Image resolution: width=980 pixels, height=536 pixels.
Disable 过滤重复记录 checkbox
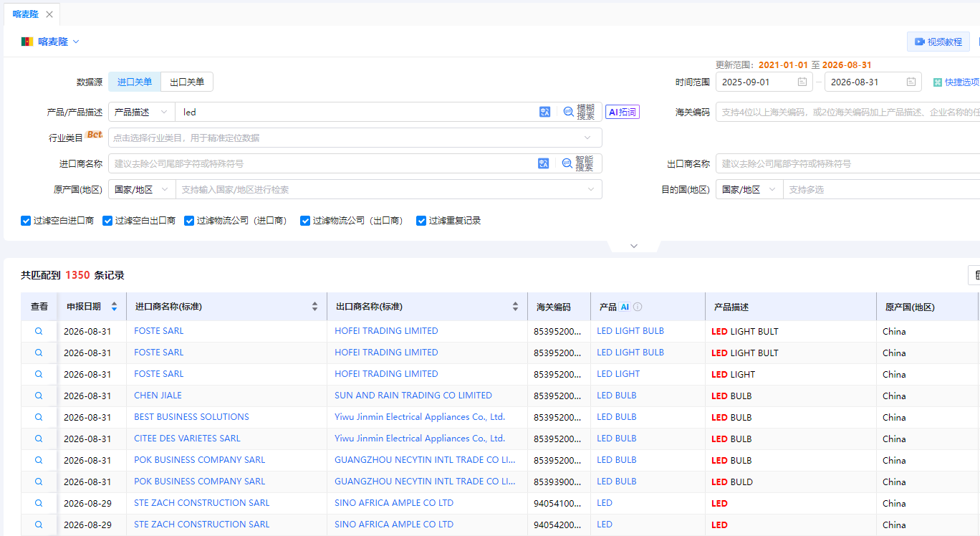click(x=421, y=221)
